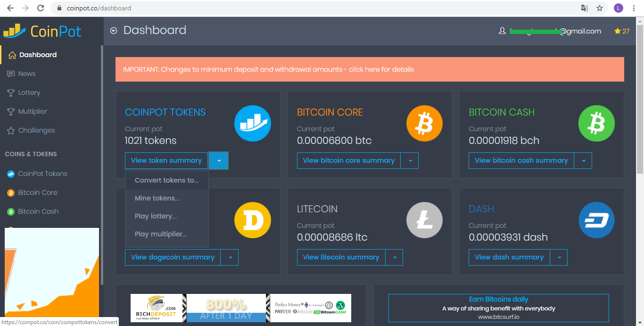Click View litecoin summary button

tap(341, 257)
